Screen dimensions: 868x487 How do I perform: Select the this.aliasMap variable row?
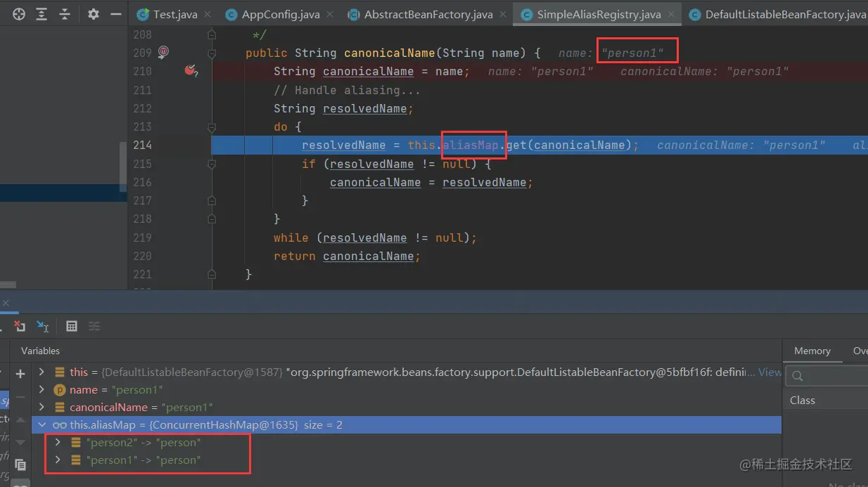pyautogui.click(x=407, y=424)
